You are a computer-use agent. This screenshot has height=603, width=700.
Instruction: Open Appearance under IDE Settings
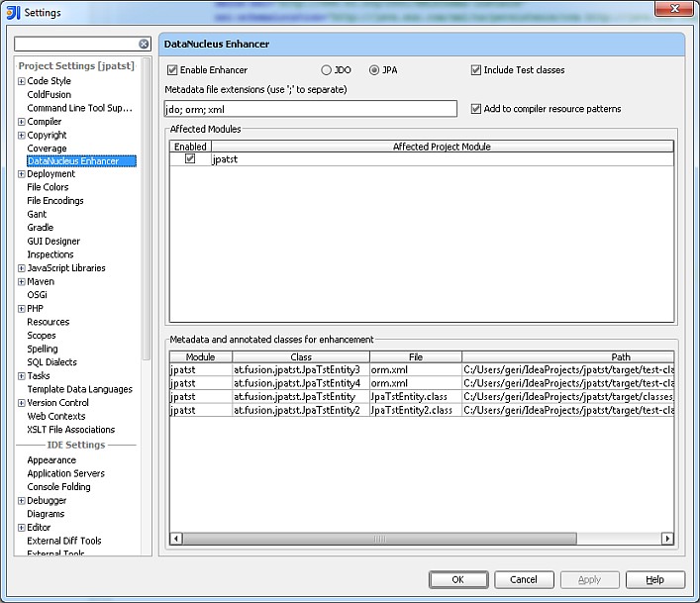pyautogui.click(x=51, y=460)
